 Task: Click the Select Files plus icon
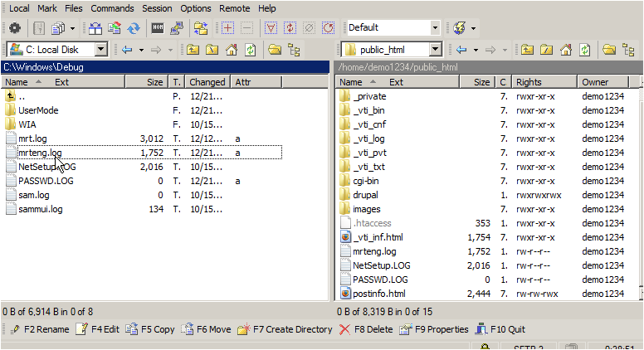click(227, 28)
